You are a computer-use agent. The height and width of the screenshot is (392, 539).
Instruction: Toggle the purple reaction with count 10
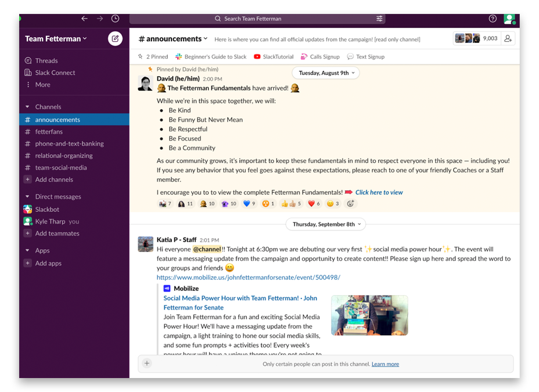point(229,204)
